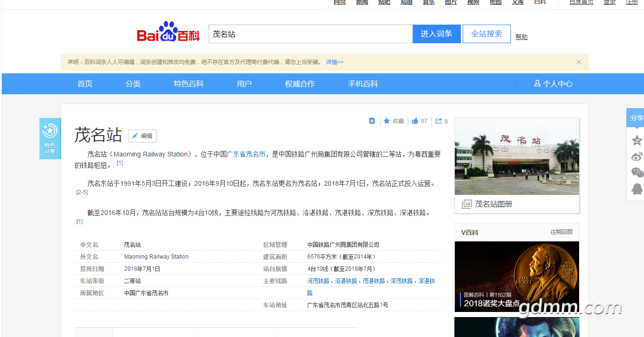Open the 帮助 link
The height and width of the screenshot is (337, 644).
point(522,37)
